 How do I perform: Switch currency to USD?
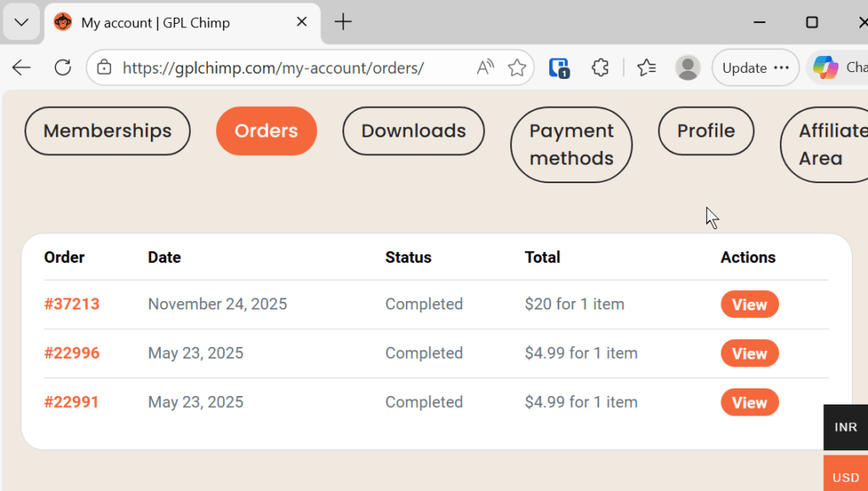click(x=845, y=477)
